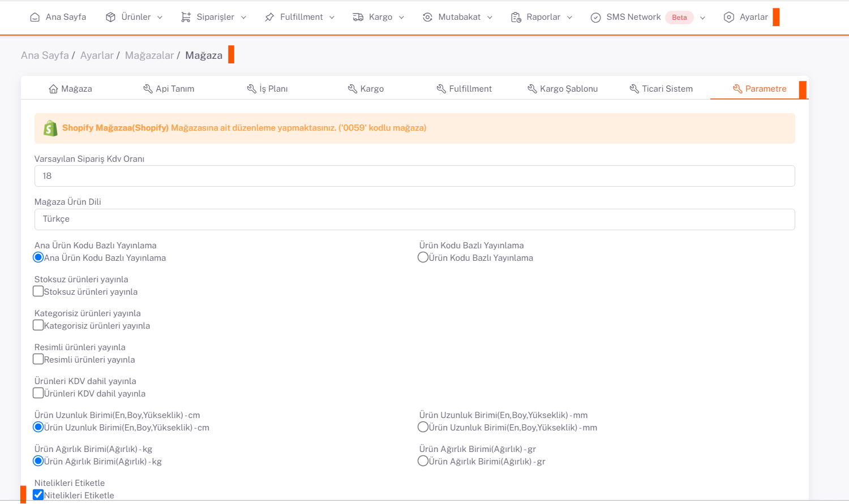
Task: Uncheck Nitelikleri Etiketle checkbox
Action: (x=38, y=495)
